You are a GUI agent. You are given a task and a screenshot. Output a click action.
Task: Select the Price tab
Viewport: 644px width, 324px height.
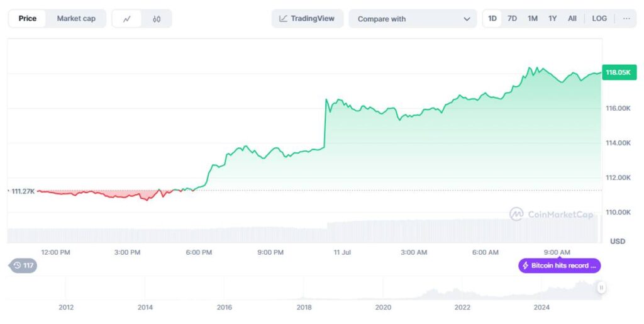28,18
